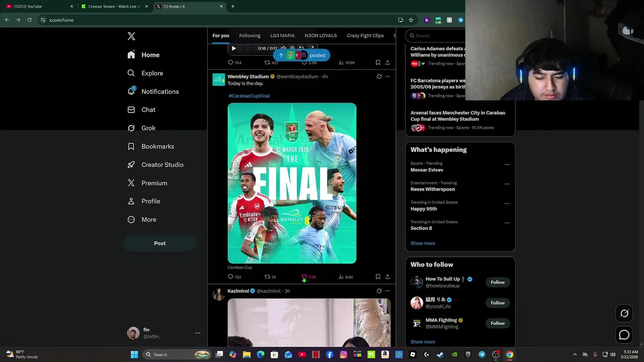This screenshot has height=362, width=644.
Task: Open Instagram from the taskbar
Action: tap(343, 354)
